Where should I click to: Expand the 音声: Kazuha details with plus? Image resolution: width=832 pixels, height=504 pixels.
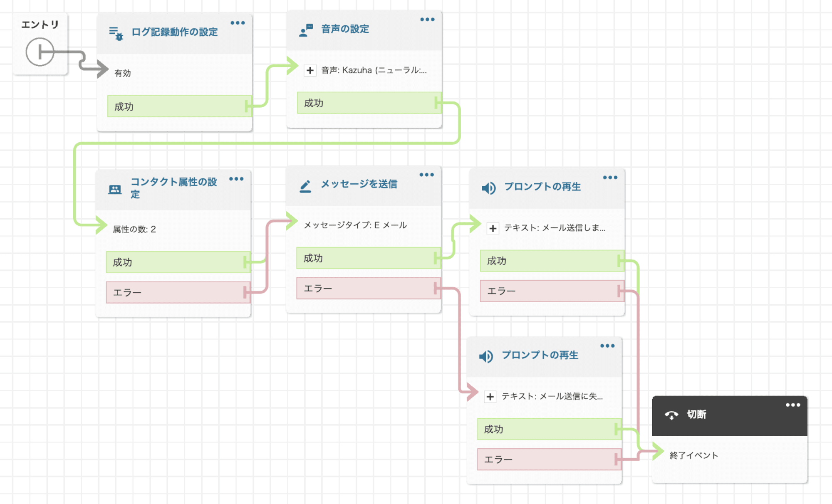click(x=310, y=70)
